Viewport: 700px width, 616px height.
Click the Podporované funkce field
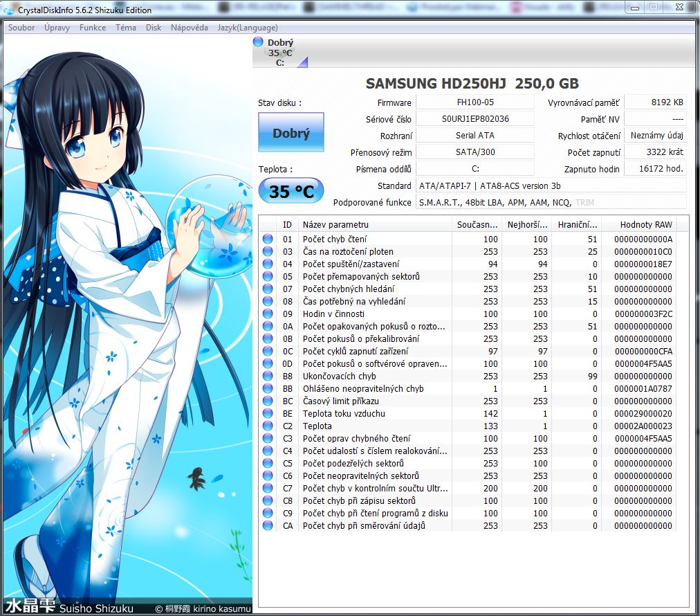(x=551, y=202)
